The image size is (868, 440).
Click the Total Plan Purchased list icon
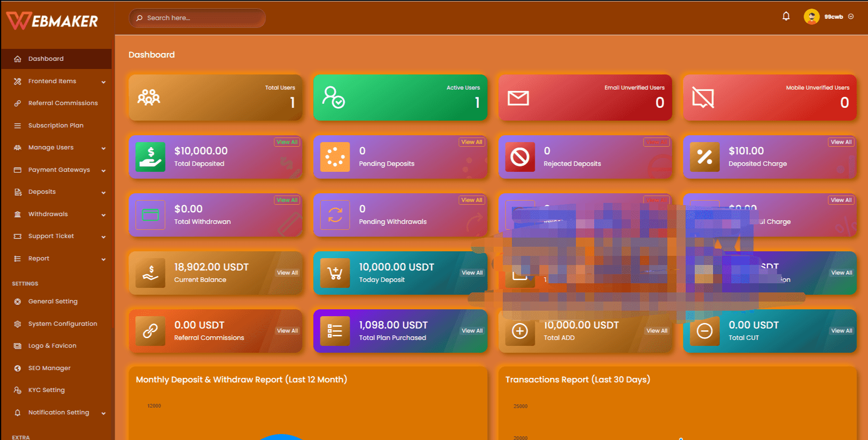335,331
